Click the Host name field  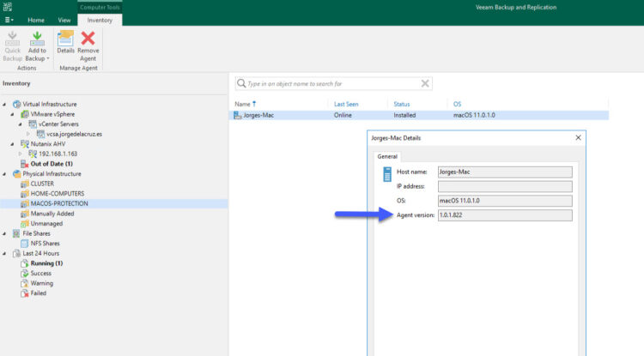coord(505,172)
